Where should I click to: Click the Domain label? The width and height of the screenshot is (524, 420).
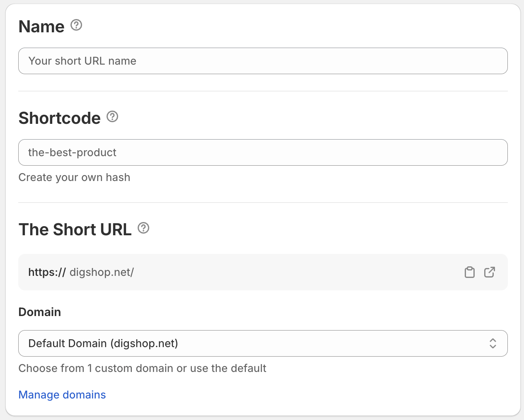coord(39,312)
